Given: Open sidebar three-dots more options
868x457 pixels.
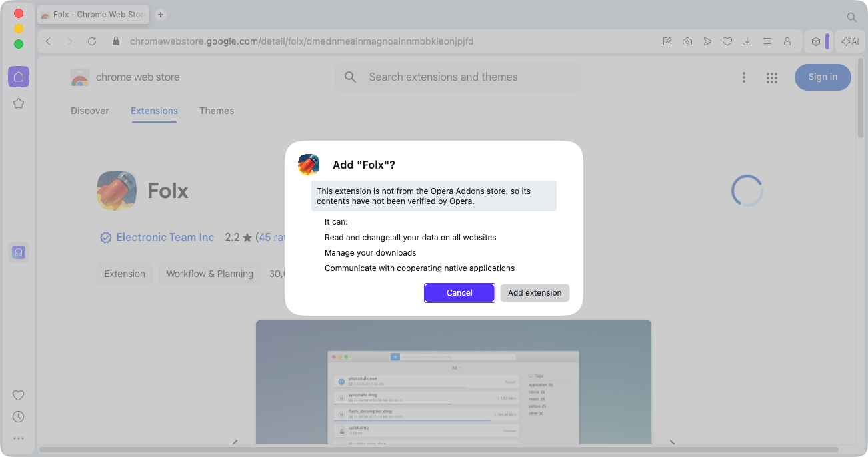Looking at the screenshot, I should [x=19, y=438].
